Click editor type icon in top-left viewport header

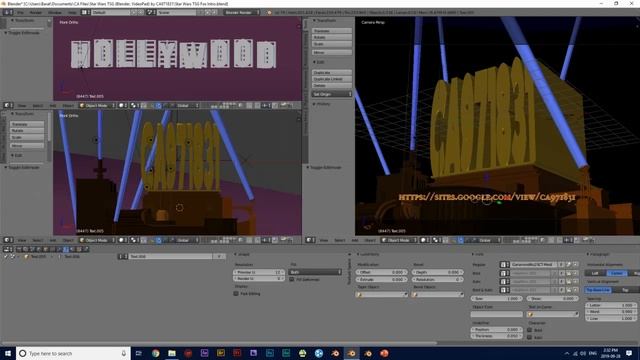8,105
